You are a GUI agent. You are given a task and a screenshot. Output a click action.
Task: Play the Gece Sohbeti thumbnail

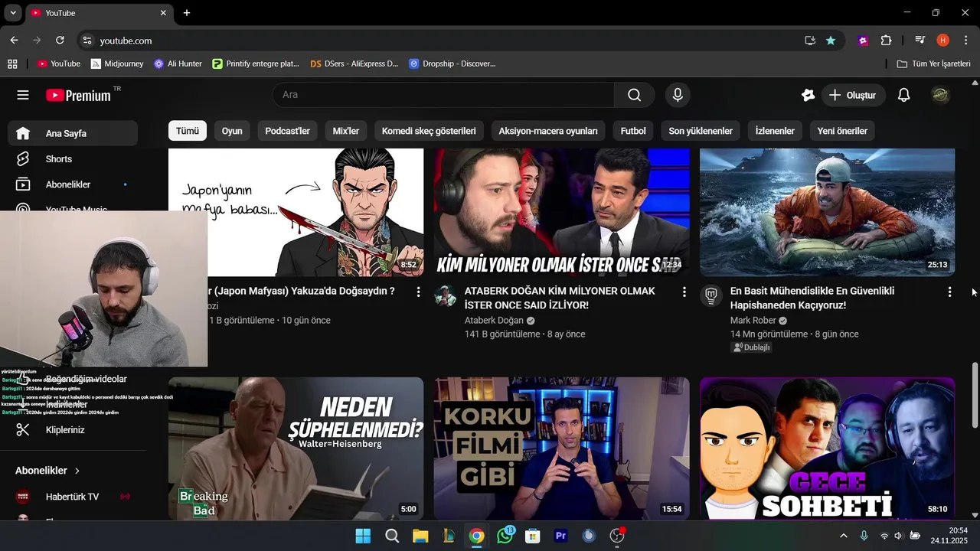(827, 448)
